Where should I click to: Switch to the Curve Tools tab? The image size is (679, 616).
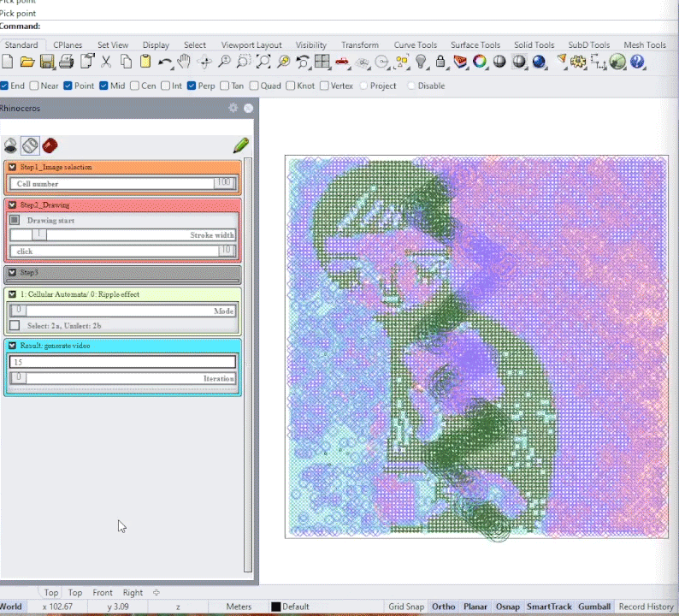[415, 45]
